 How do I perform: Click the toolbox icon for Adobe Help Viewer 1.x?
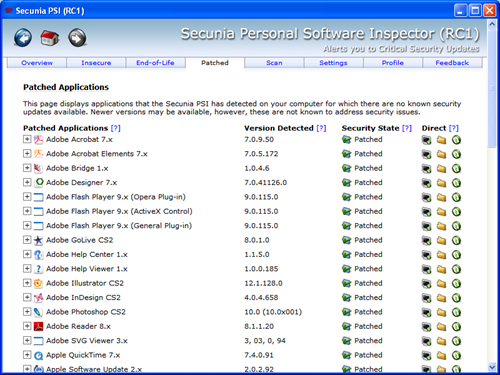click(x=426, y=269)
